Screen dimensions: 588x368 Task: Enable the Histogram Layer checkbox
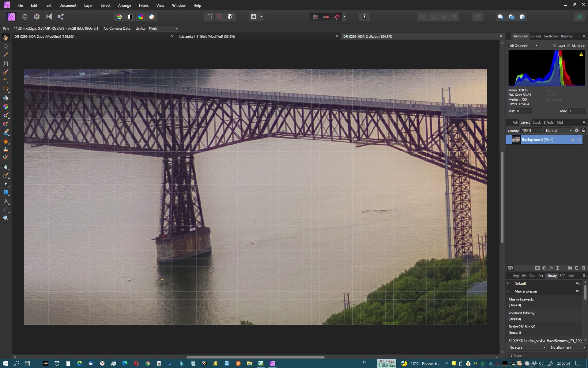[554, 46]
